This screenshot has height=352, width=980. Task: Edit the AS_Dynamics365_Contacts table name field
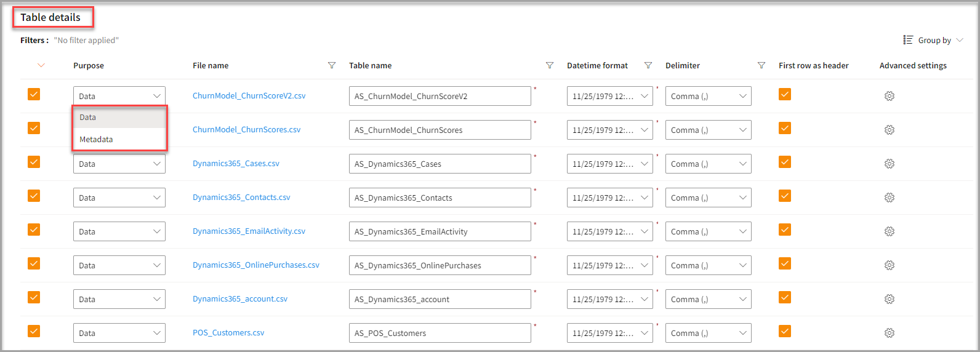point(440,198)
